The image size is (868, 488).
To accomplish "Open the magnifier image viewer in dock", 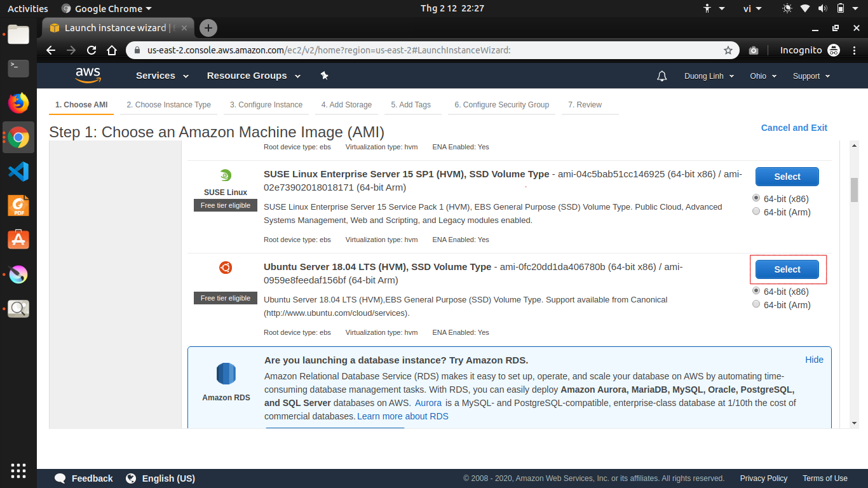I will 18,309.
